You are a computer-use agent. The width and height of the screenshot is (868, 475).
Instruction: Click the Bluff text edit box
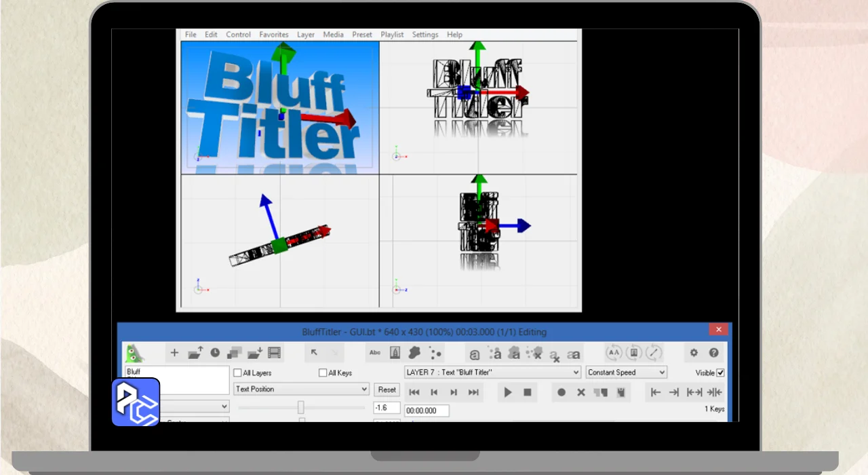pos(177,380)
